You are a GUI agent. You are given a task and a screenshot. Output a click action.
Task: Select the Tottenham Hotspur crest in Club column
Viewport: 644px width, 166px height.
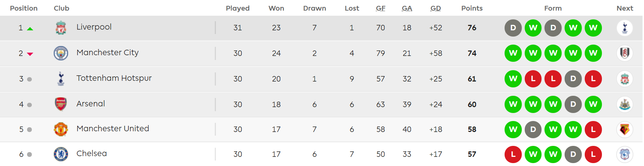pos(61,79)
